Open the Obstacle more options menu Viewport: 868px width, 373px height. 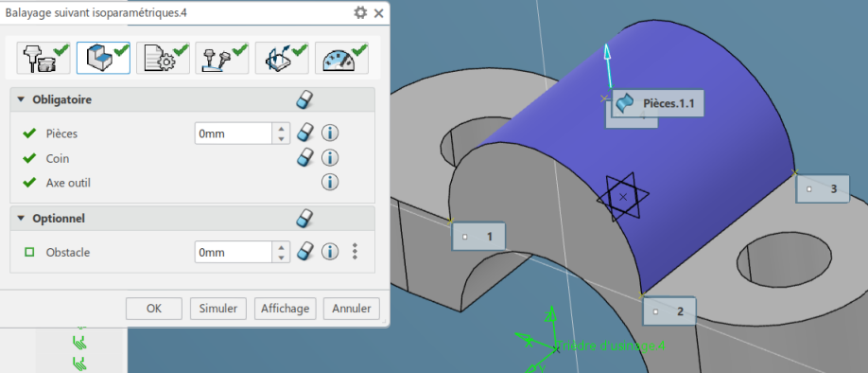355,252
